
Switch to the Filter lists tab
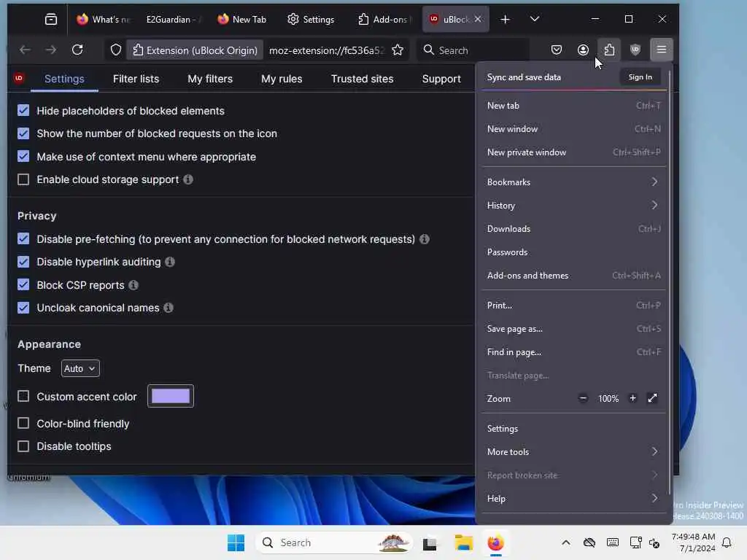tap(136, 79)
